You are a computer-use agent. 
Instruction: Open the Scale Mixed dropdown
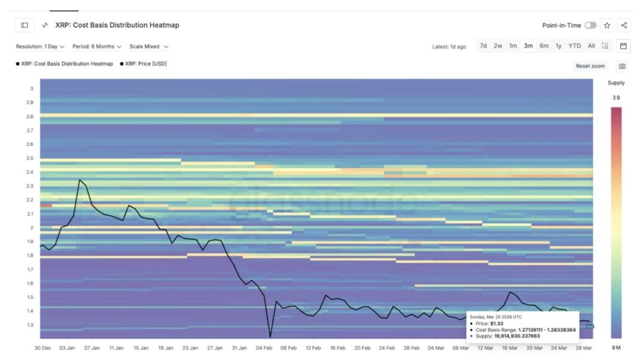point(148,46)
